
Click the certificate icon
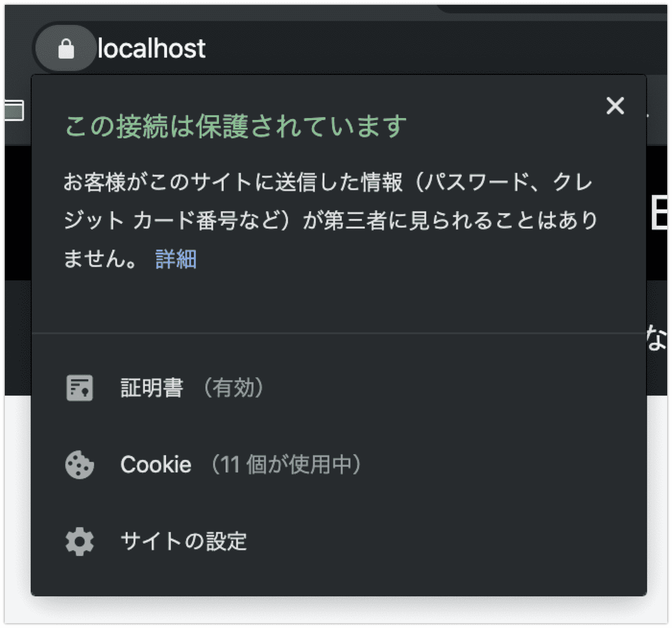click(x=79, y=388)
